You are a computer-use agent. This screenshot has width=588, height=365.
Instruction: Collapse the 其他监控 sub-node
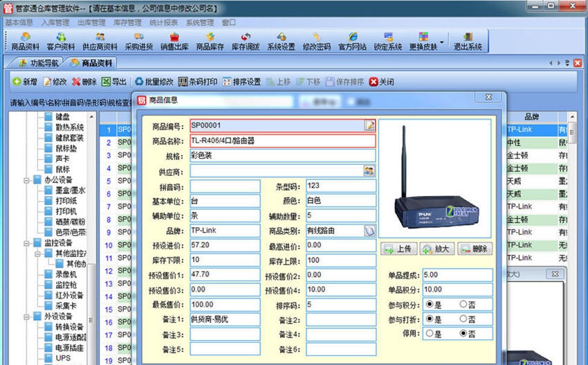(37, 254)
